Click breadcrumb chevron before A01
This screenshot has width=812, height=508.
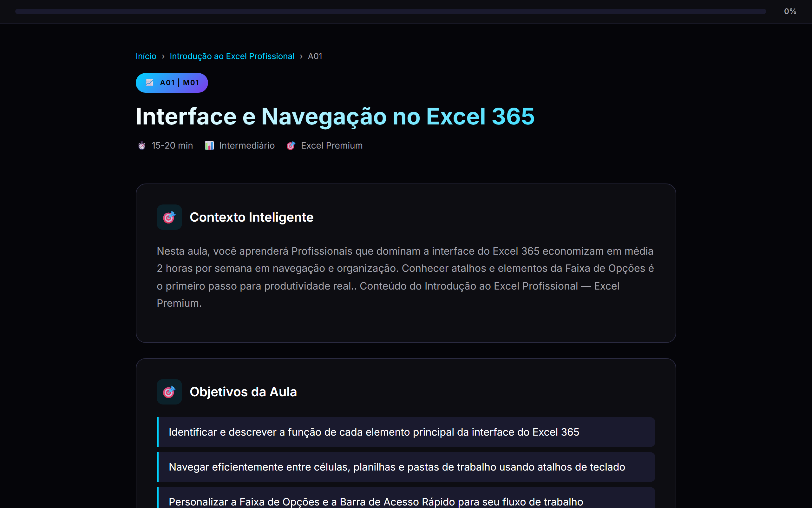pos(301,57)
